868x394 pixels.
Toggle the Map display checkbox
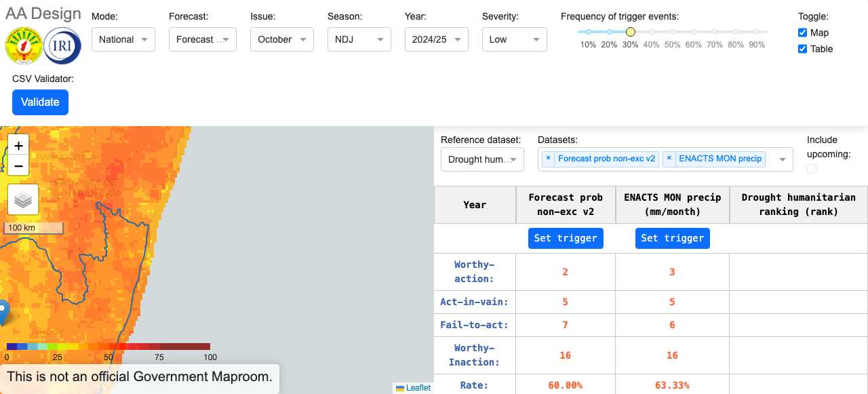(802, 33)
